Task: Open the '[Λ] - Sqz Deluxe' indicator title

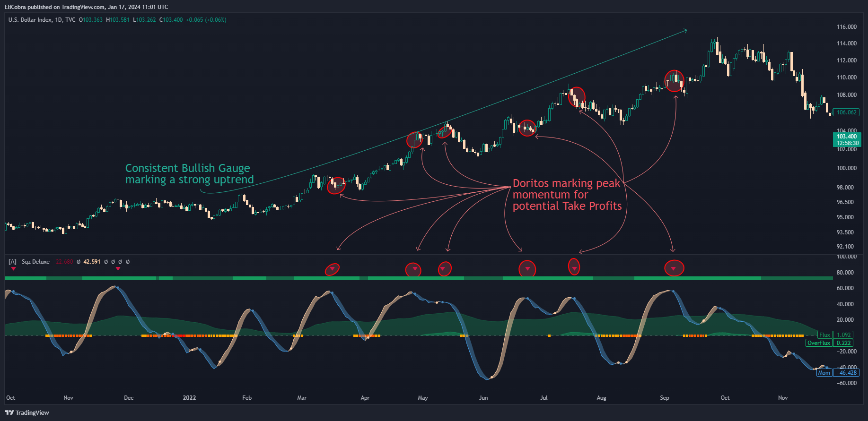Action: pyautogui.click(x=29, y=262)
